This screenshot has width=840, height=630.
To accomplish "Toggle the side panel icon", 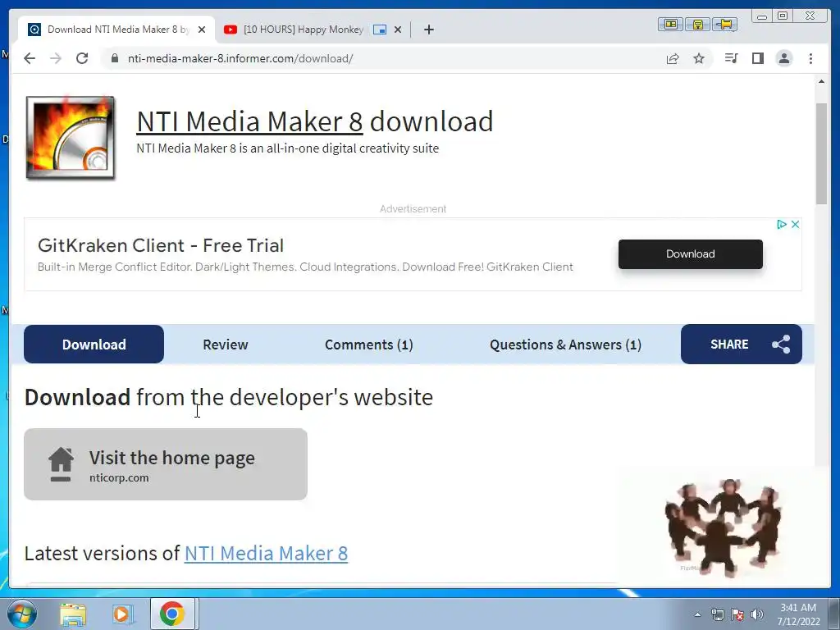I will coord(757,58).
